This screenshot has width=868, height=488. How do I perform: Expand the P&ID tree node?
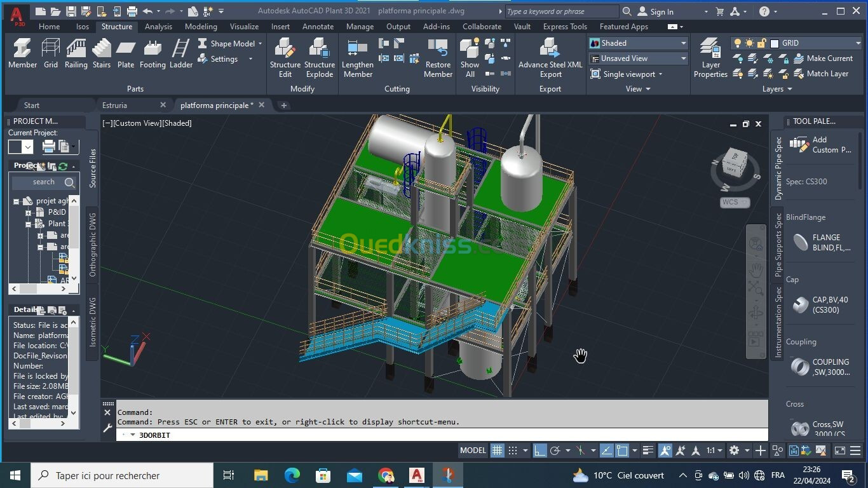click(x=29, y=212)
